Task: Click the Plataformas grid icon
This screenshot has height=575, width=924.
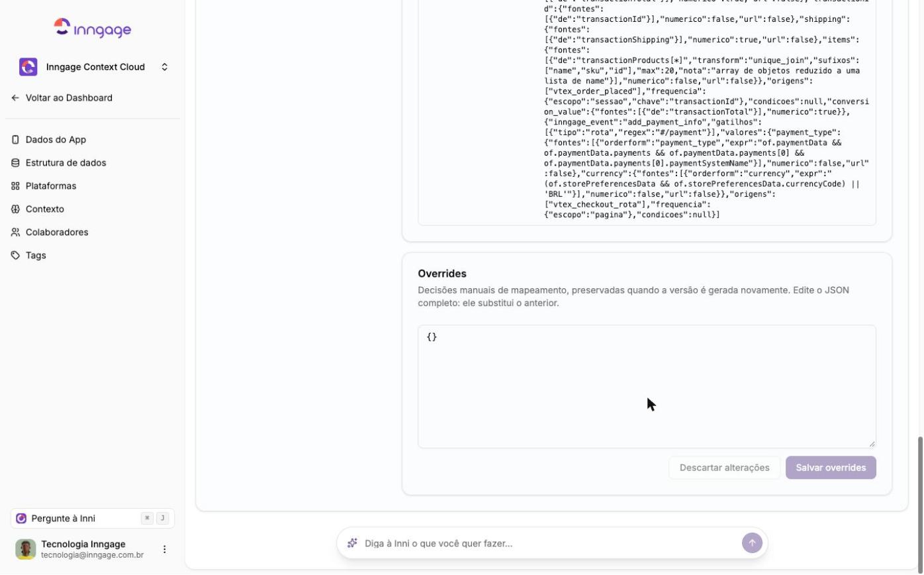Action: [15, 186]
